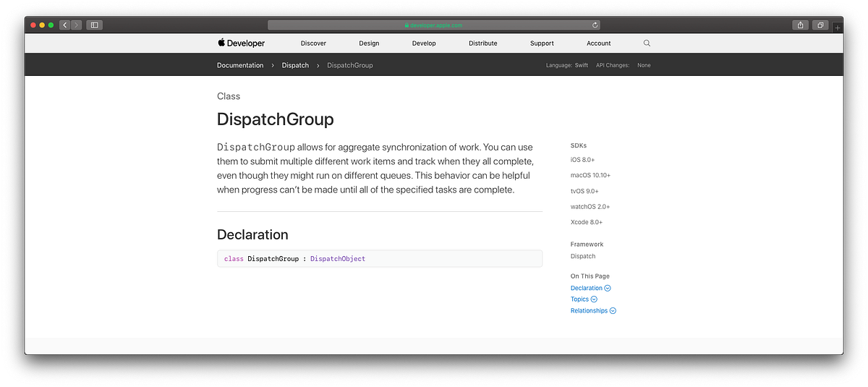The width and height of the screenshot is (868, 387).
Task: Go to Documentation breadcrumb link
Action: (x=240, y=65)
